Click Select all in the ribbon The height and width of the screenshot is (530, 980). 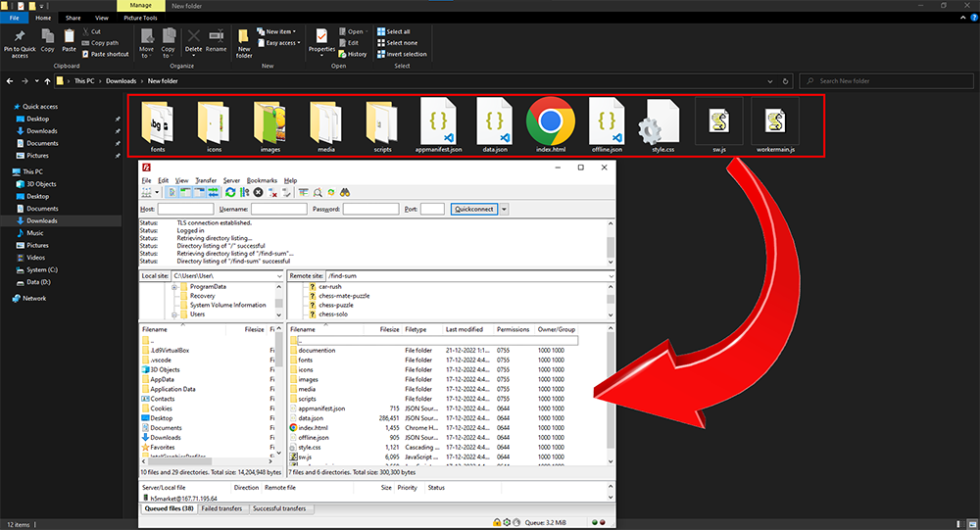[397, 31]
